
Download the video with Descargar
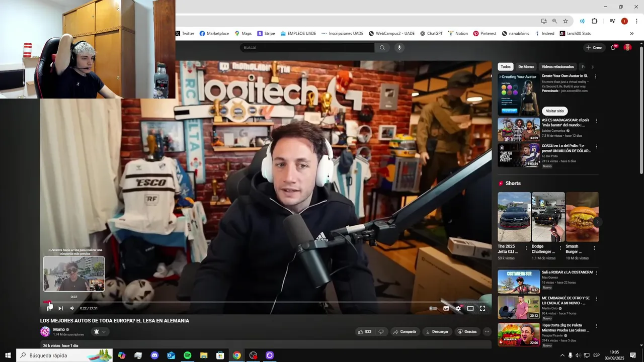[437, 332]
